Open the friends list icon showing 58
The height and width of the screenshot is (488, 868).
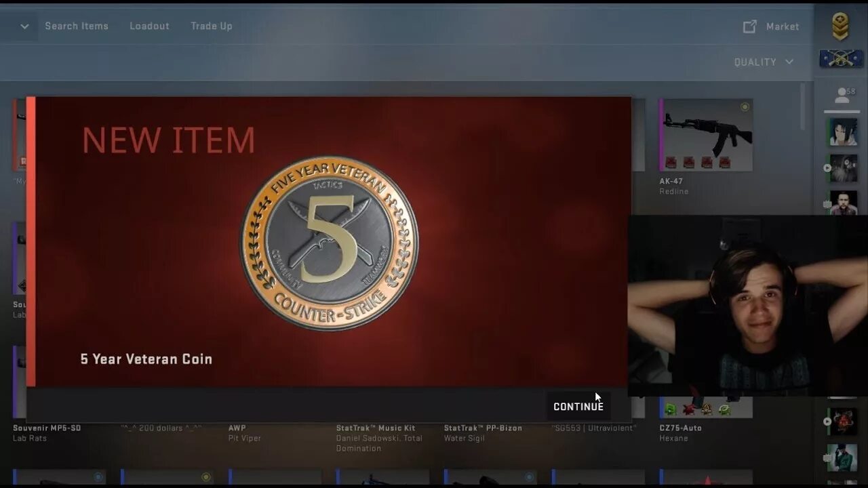pyautogui.click(x=843, y=95)
